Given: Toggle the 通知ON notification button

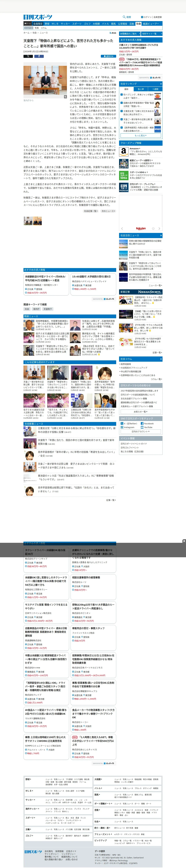Looking at the screenshot, I should 108,56.
